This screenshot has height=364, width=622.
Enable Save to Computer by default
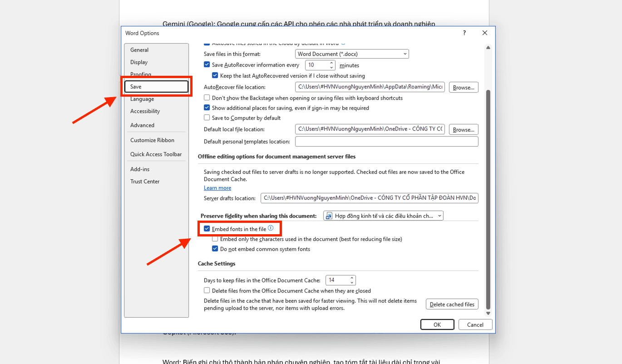207,118
